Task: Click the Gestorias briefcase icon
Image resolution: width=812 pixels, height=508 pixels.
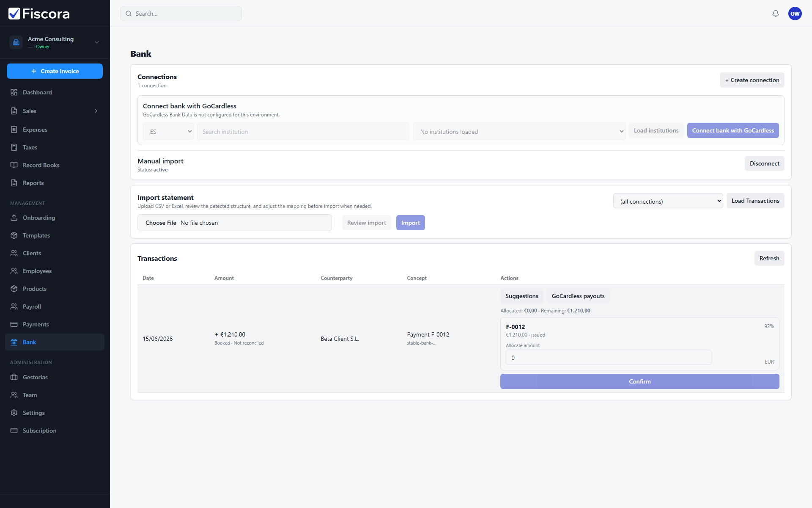Action: [x=14, y=377]
